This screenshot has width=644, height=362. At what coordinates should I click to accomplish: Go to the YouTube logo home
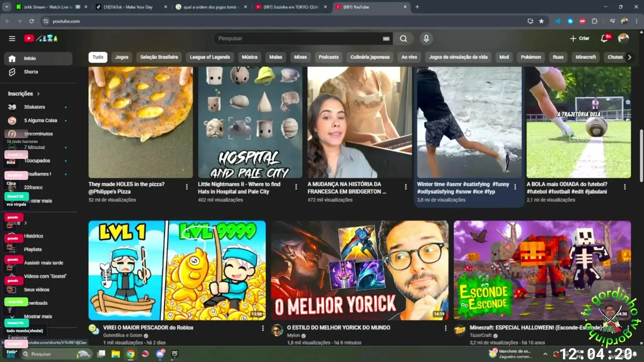click(41, 38)
